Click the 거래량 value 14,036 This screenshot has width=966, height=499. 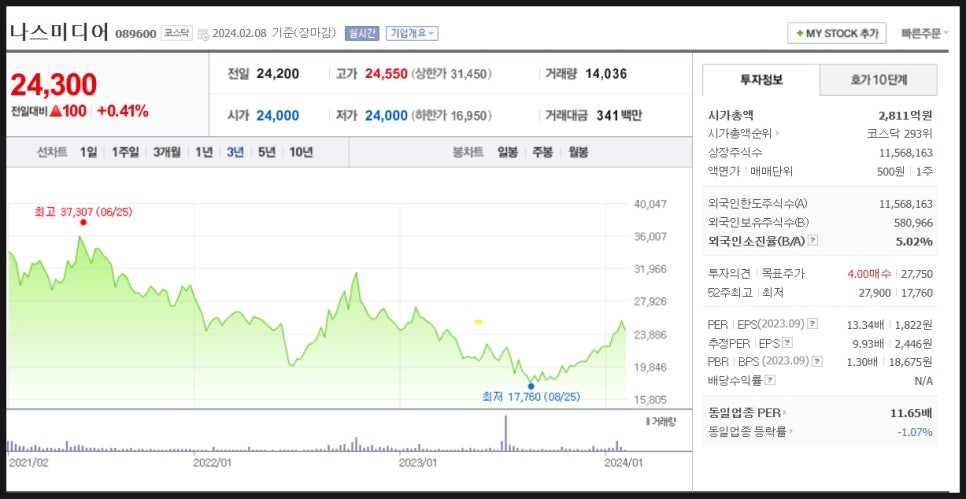[x=606, y=74]
